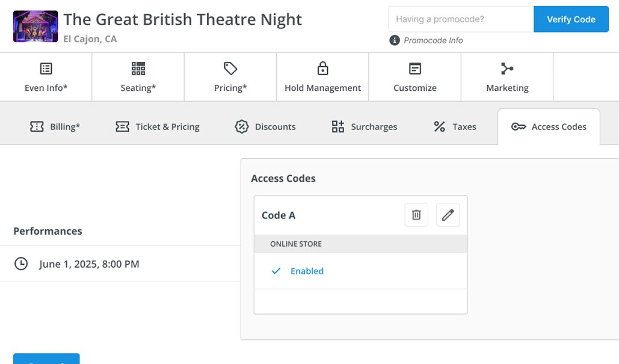Open Seating via its seat-map icon
Screen dimensions: 619x364
click(138, 68)
